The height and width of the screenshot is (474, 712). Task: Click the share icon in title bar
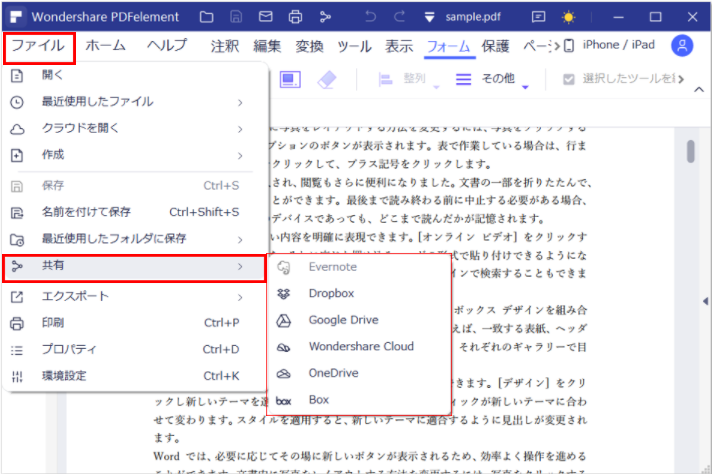[325, 17]
